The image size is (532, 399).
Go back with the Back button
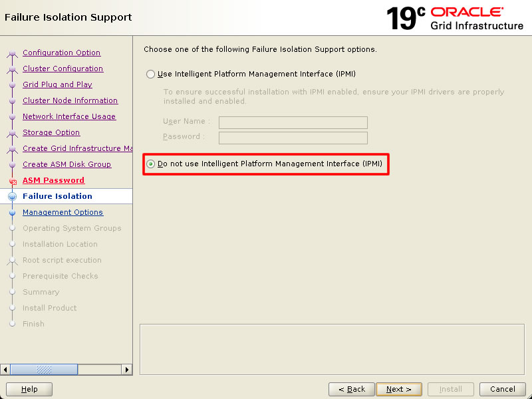coord(352,389)
